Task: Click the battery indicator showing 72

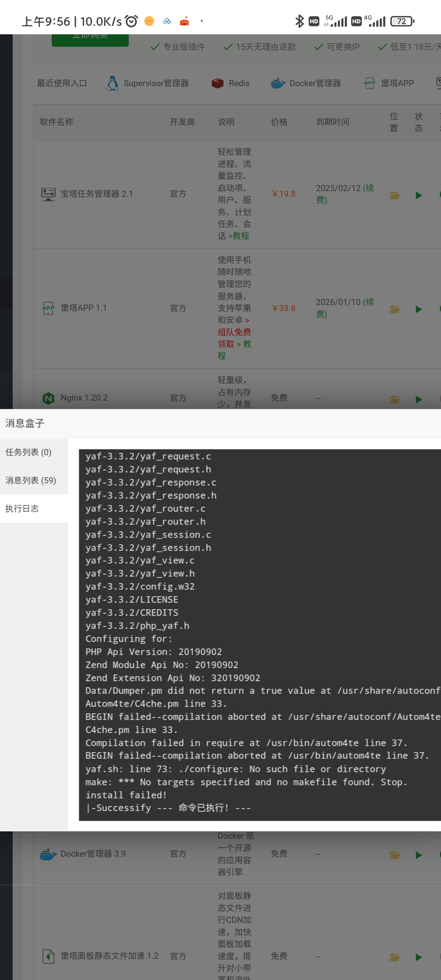Action: [x=403, y=21]
